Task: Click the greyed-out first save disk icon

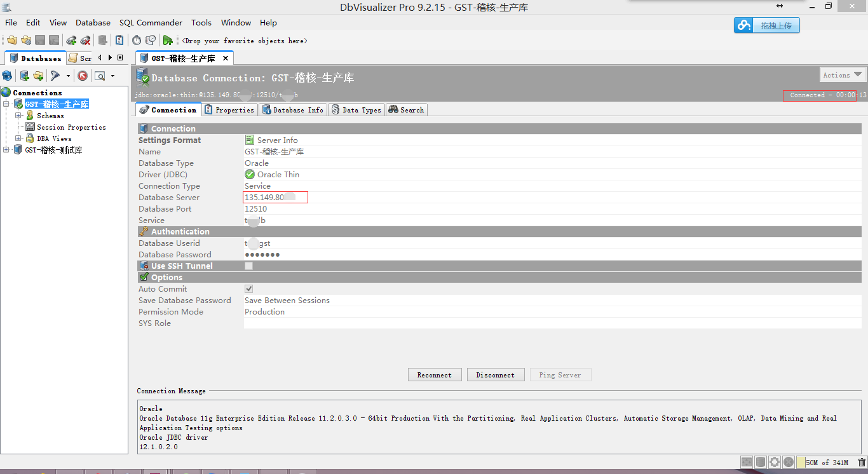Action: 40,40
